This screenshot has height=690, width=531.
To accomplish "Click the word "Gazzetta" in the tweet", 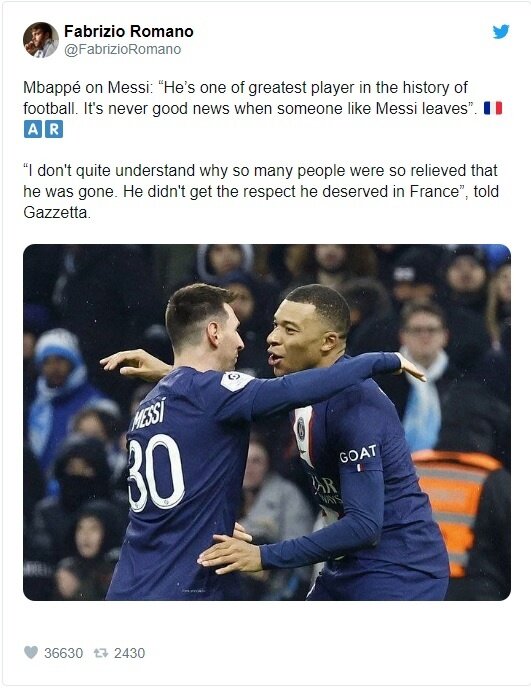I will pos(55,213).
